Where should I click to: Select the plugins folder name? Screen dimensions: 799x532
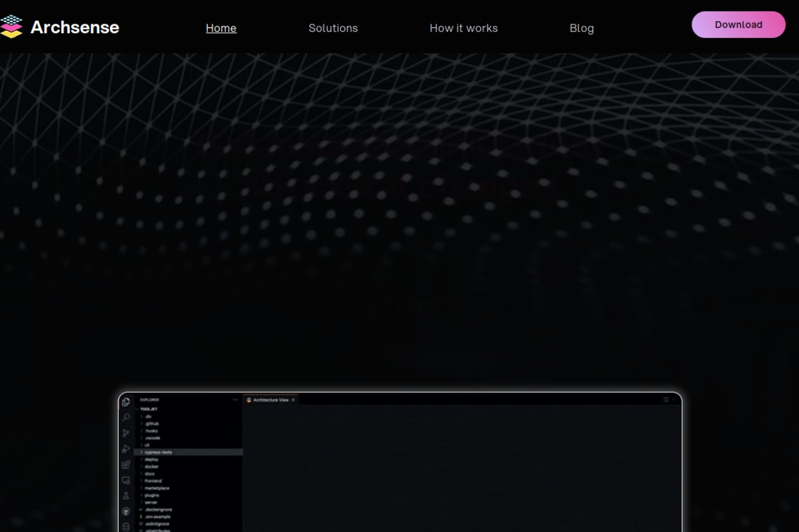coord(152,495)
